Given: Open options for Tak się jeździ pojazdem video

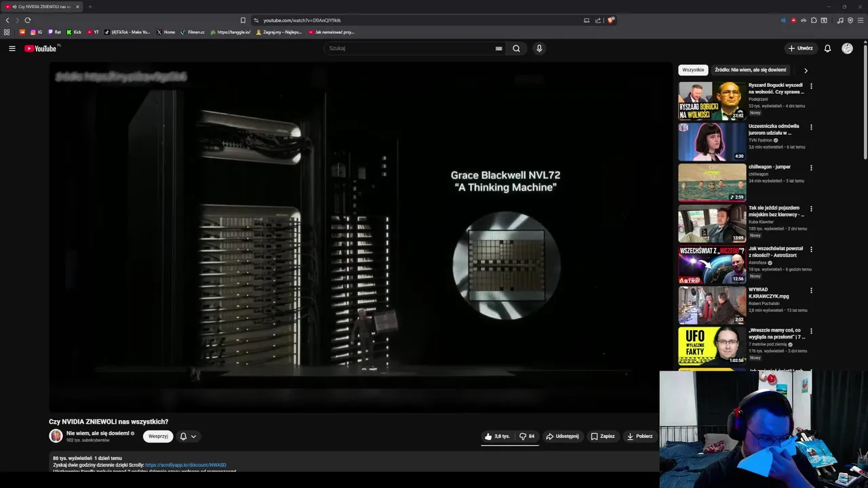Looking at the screenshot, I should coord(811,209).
